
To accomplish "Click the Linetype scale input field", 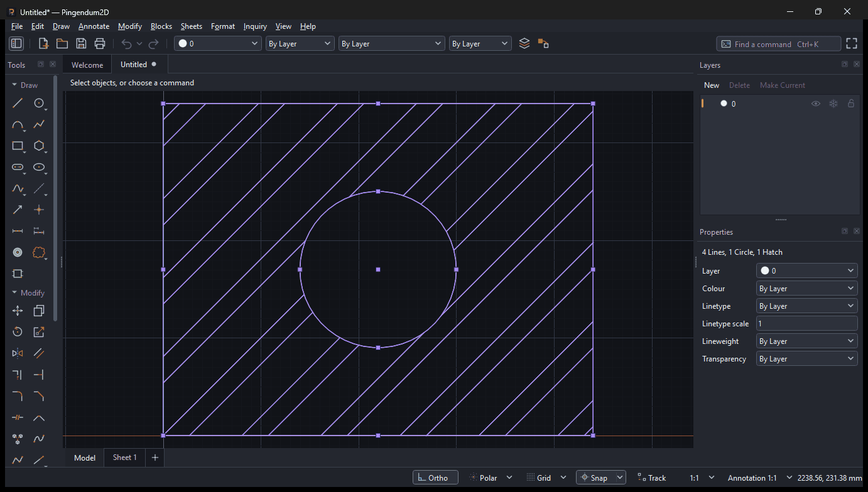I will 807,324.
